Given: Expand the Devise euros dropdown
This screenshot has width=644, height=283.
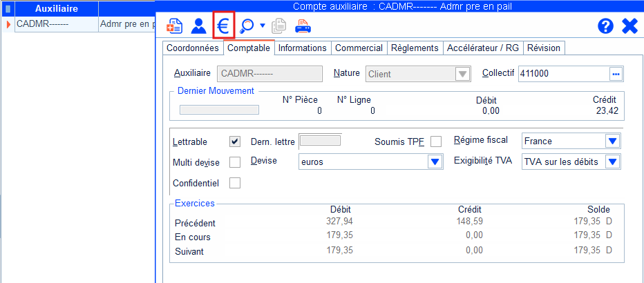Looking at the screenshot, I should click(434, 162).
